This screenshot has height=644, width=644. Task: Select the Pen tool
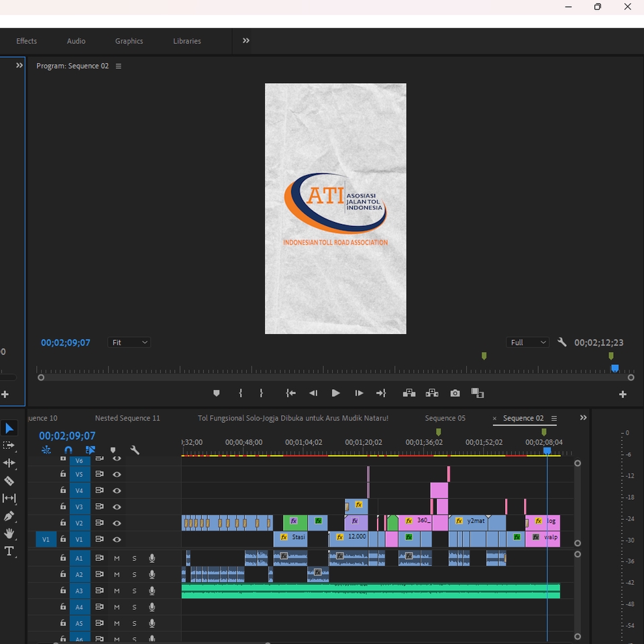(x=9, y=516)
